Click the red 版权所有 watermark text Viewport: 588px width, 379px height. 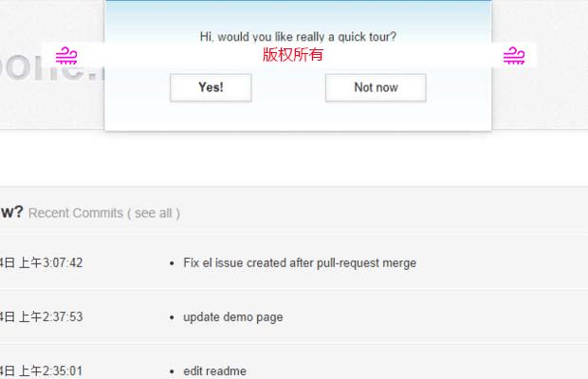(293, 55)
